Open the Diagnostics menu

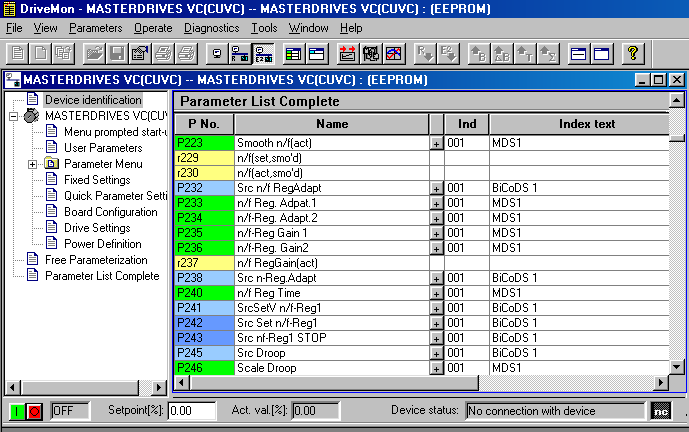[211, 28]
